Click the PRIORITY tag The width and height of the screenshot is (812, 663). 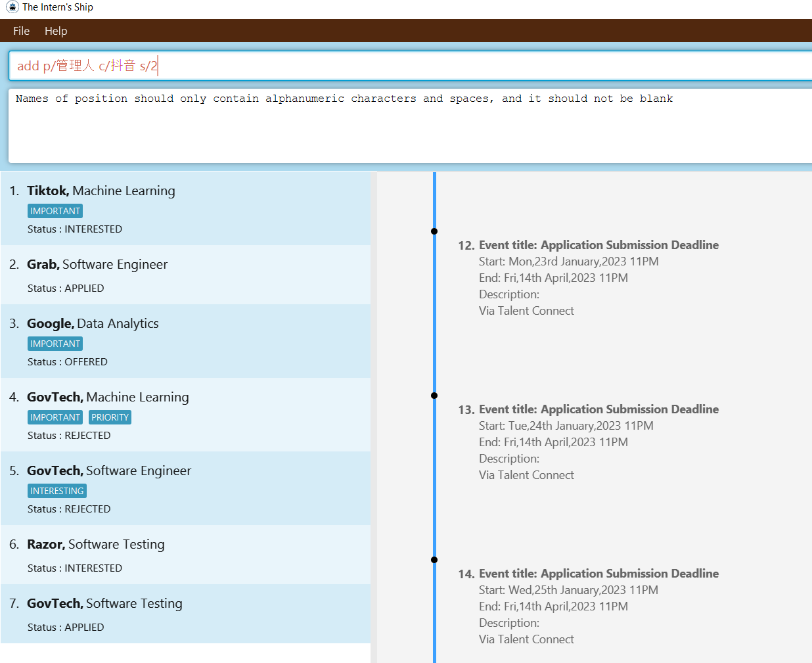click(x=110, y=417)
